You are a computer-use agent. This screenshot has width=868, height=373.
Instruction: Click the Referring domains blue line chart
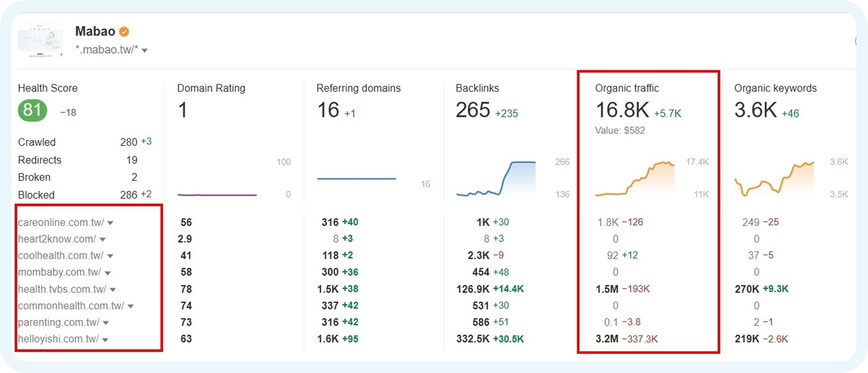356,179
